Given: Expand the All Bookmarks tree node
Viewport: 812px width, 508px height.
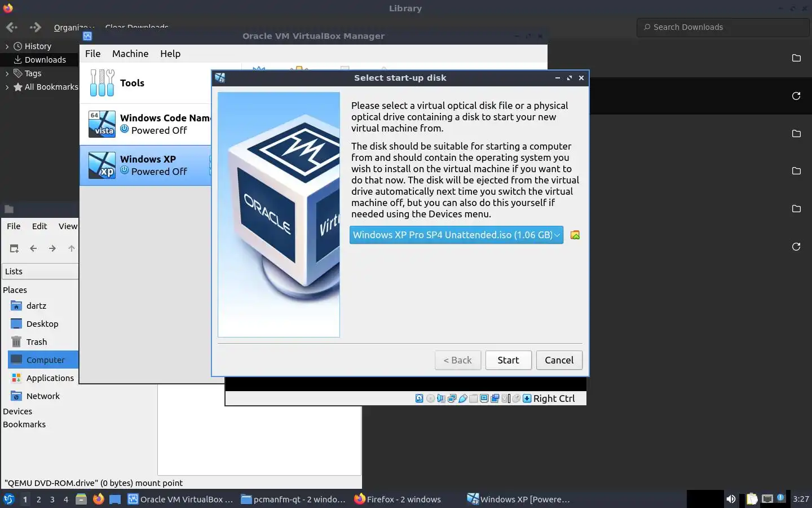Looking at the screenshot, I should tap(7, 87).
